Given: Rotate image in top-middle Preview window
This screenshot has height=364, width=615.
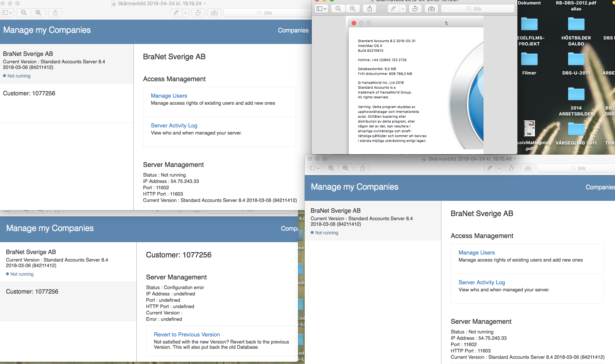Looking at the screenshot, I should [415, 9].
